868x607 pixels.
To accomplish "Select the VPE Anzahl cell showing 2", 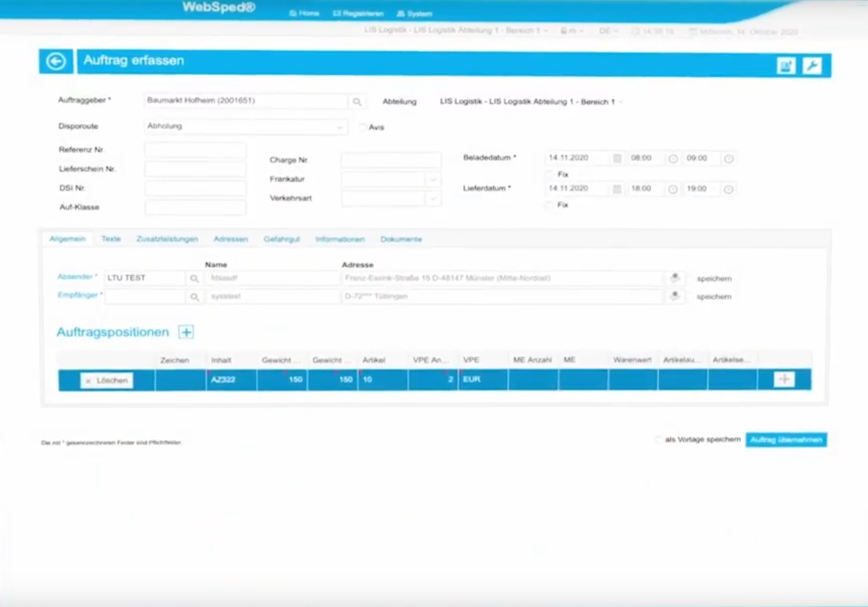I will [433, 380].
